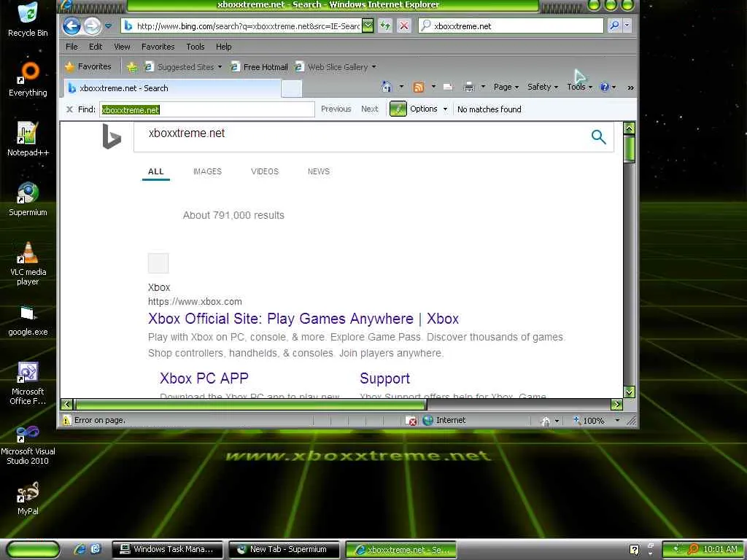The image size is (747, 560).
Task: Click the Add to Favorites Bar icon
Action: coord(132,67)
